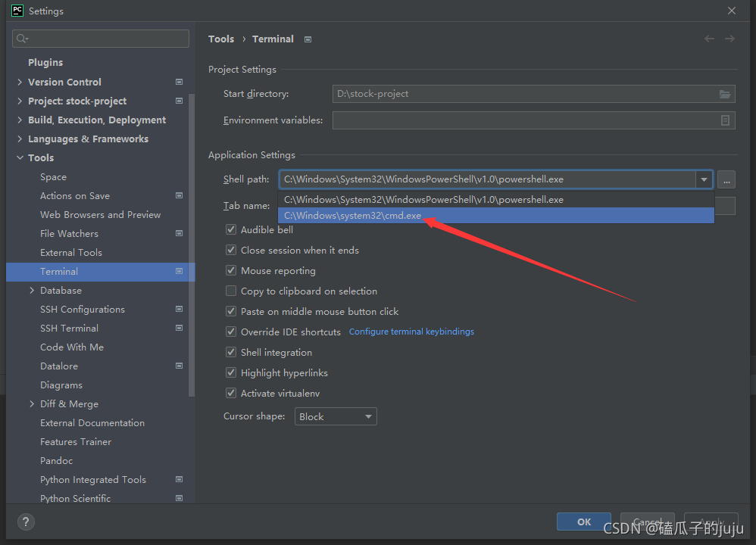Click the project icon next to File Watchers

(x=180, y=233)
